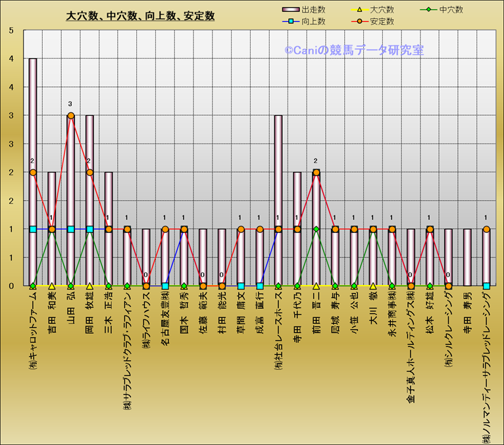
Task: Click the 出走数 bar legend swatch
Action: [x=289, y=10]
